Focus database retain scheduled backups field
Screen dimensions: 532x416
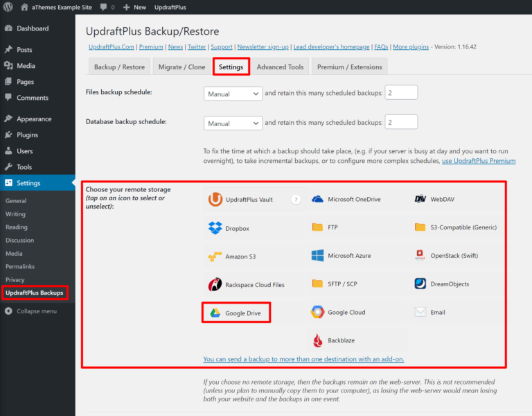[401, 122]
